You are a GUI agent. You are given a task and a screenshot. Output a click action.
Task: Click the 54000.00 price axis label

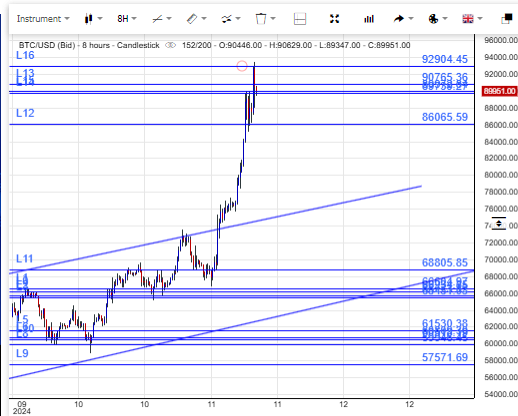point(501,394)
